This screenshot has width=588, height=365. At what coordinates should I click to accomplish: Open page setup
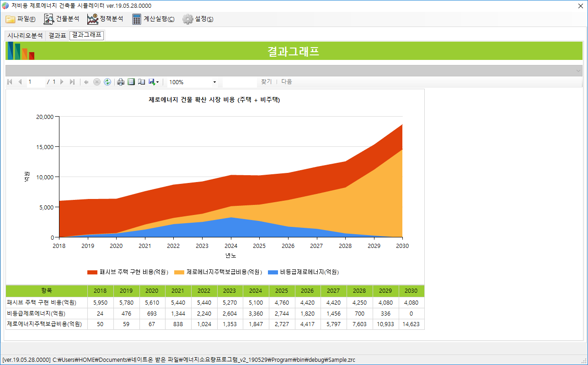pyautogui.click(x=142, y=82)
